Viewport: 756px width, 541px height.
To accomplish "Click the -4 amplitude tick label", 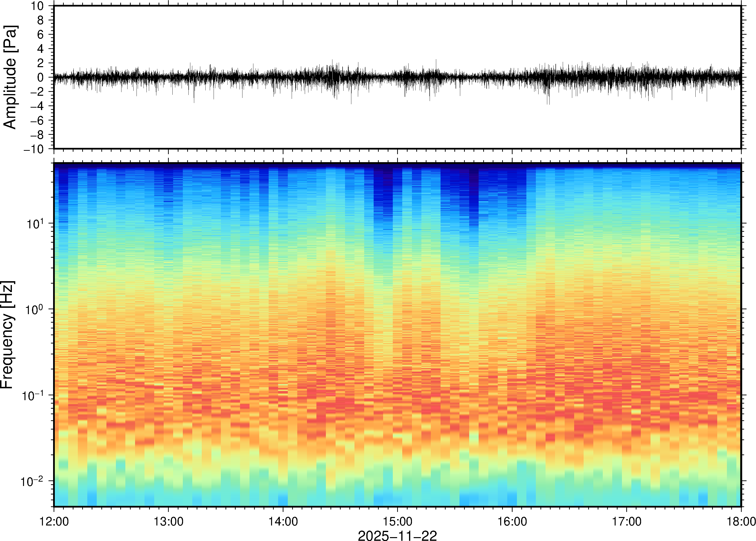I will (x=37, y=106).
